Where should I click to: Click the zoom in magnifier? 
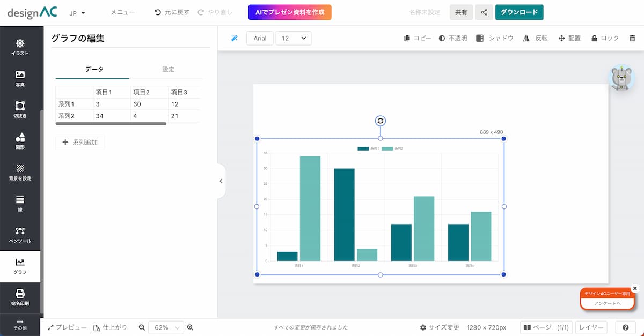[190, 327]
